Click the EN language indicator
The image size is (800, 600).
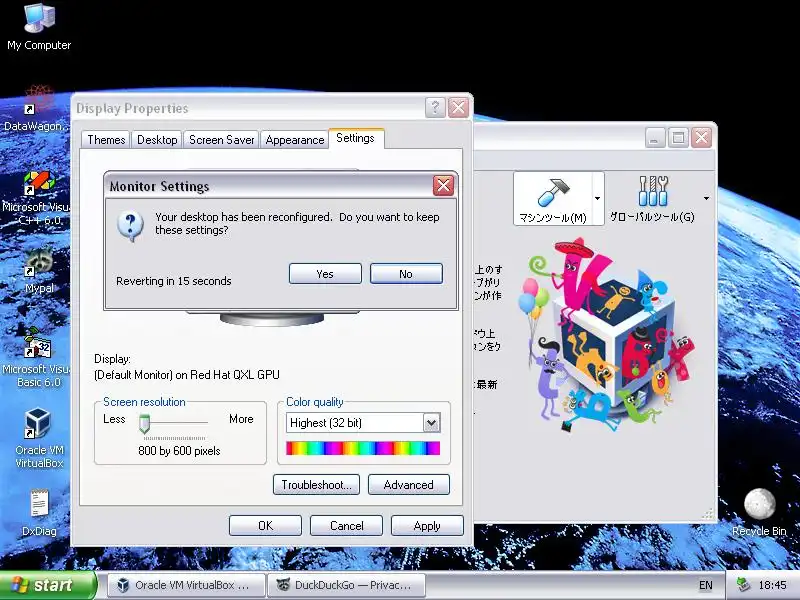[706, 585]
